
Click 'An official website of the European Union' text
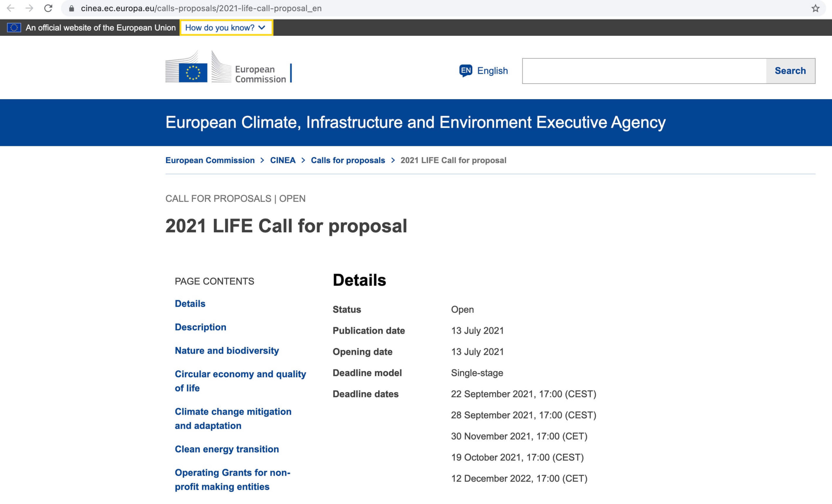[x=101, y=28]
